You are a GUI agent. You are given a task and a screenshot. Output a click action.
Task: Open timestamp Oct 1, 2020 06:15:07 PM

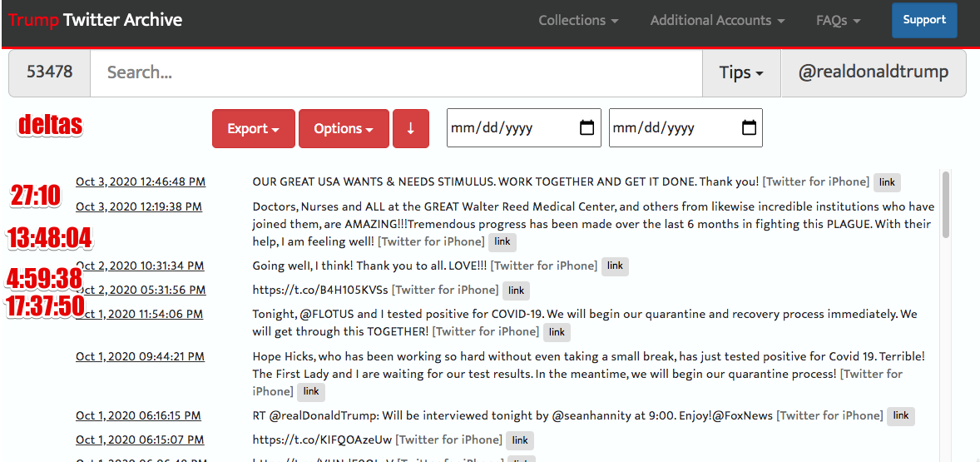(140, 440)
